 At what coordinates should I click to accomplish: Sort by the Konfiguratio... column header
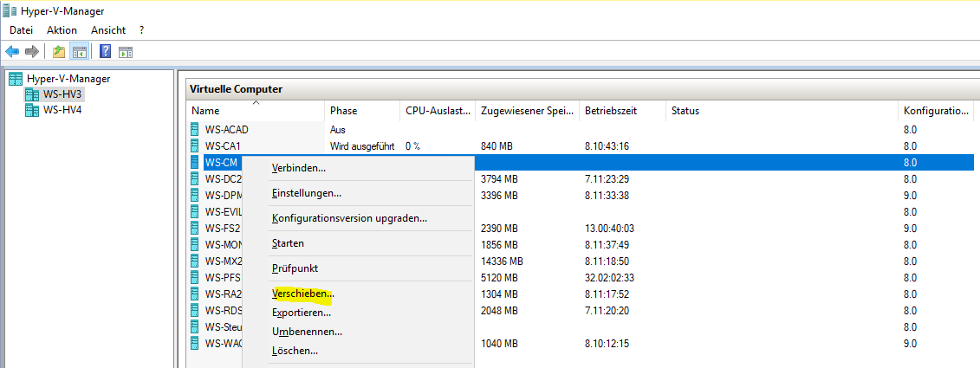(x=936, y=111)
